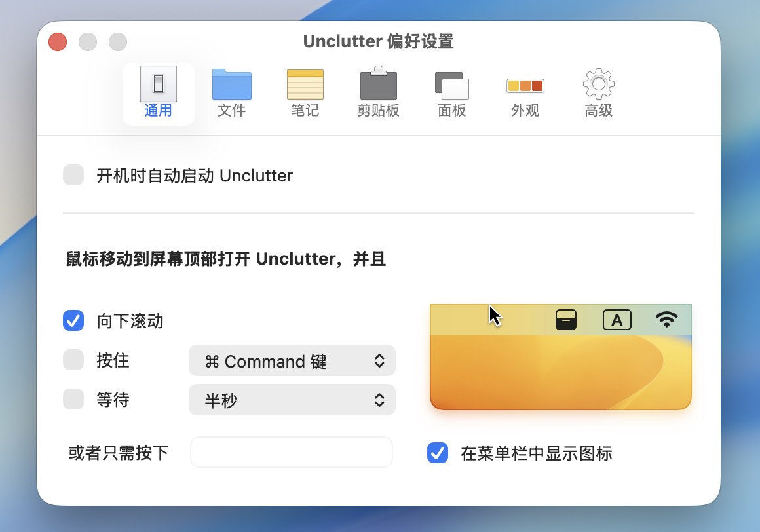
Task: Enable 开机时自动启动 Unclutter checkbox
Action: [73, 176]
